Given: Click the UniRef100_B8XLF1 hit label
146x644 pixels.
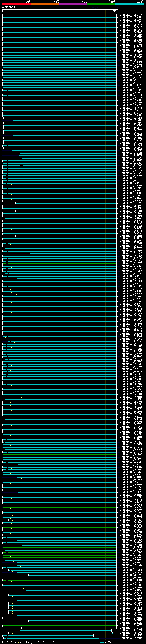Looking at the screenshot, I should click(131, 278).
